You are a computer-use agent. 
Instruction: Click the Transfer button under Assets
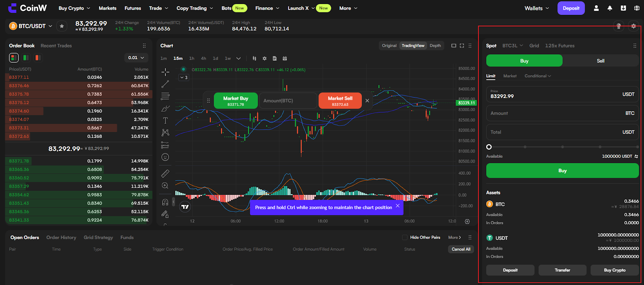(562, 270)
